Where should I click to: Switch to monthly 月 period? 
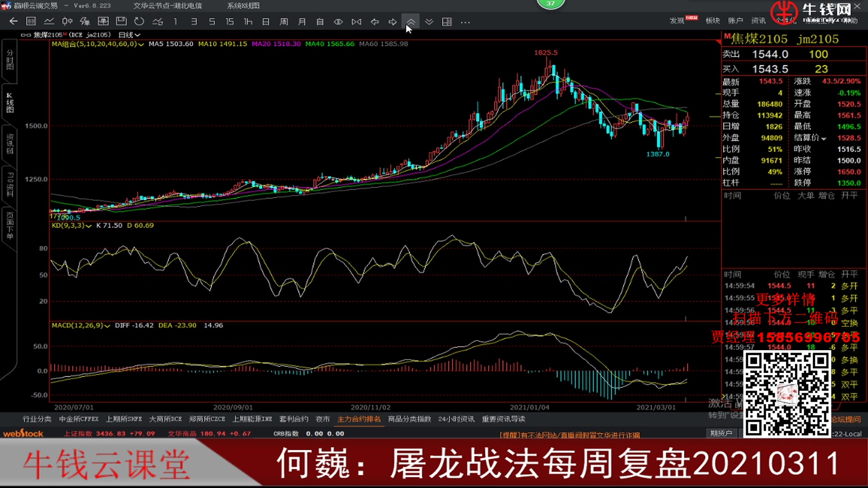point(302,21)
